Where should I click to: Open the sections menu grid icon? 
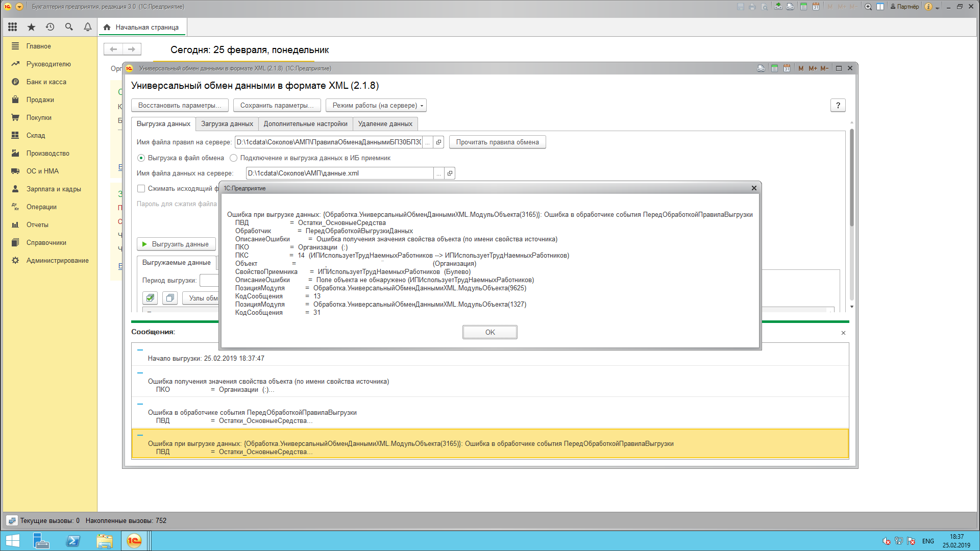click(13, 27)
